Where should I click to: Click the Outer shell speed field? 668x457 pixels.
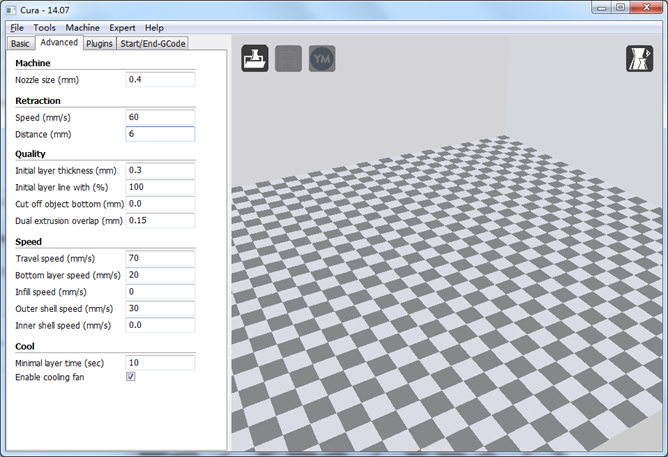tap(160, 308)
